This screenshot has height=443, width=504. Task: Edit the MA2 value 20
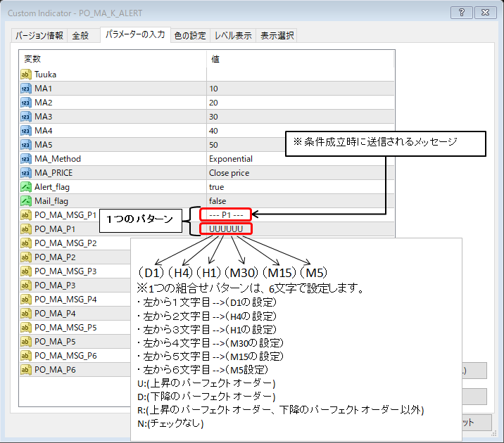[x=300, y=103]
